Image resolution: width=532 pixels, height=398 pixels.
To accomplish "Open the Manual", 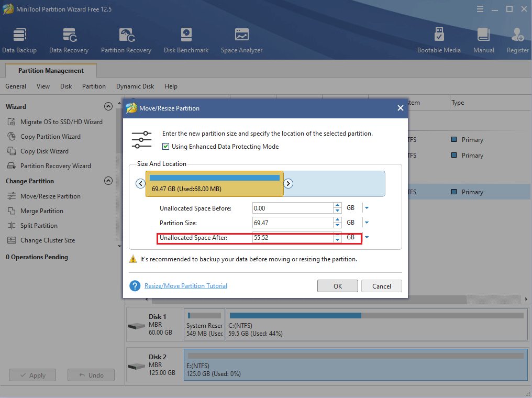I will (484, 41).
